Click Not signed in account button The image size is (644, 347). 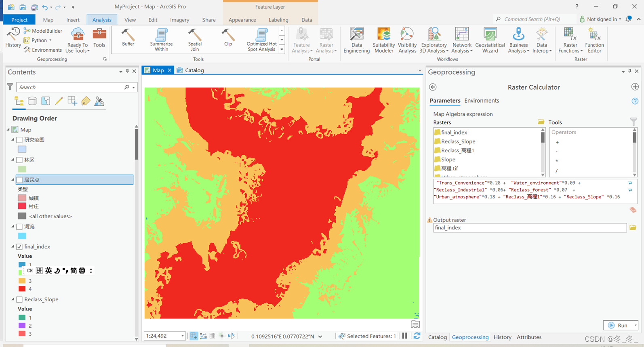(x=600, y=19)
